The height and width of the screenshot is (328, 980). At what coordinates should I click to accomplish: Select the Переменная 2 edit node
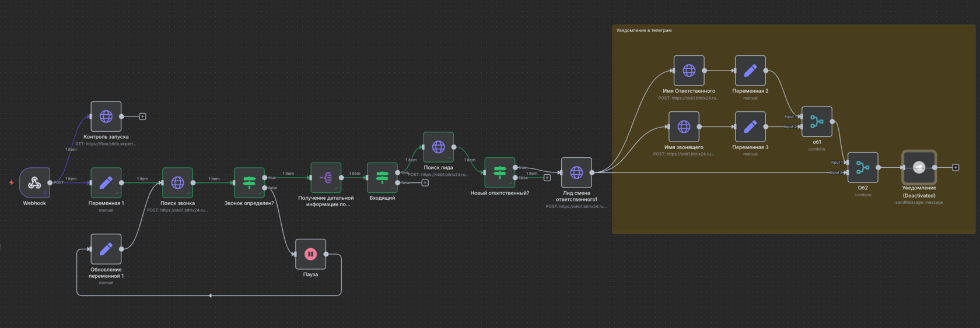point(750,70)
